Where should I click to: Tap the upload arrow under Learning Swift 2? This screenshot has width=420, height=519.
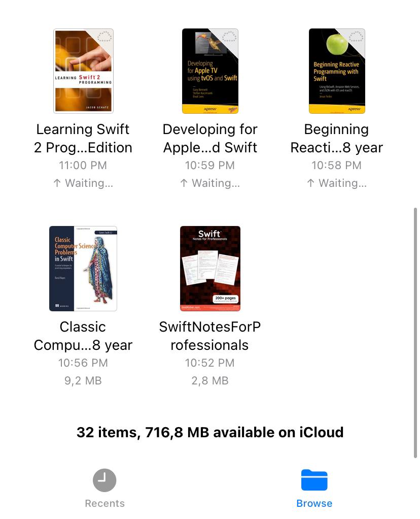(x=57, y=183)
